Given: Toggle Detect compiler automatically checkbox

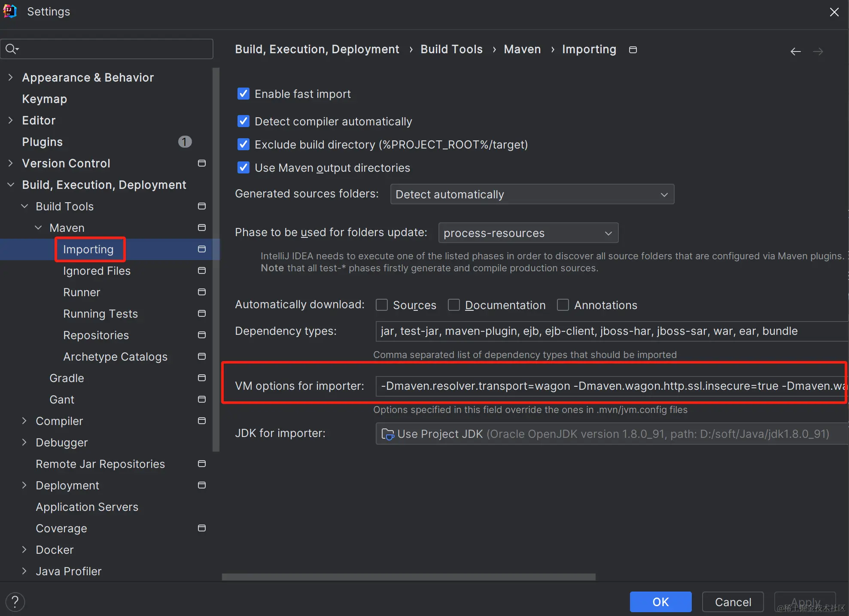Looking at the screenshot, I should click(x=243, y=121).
